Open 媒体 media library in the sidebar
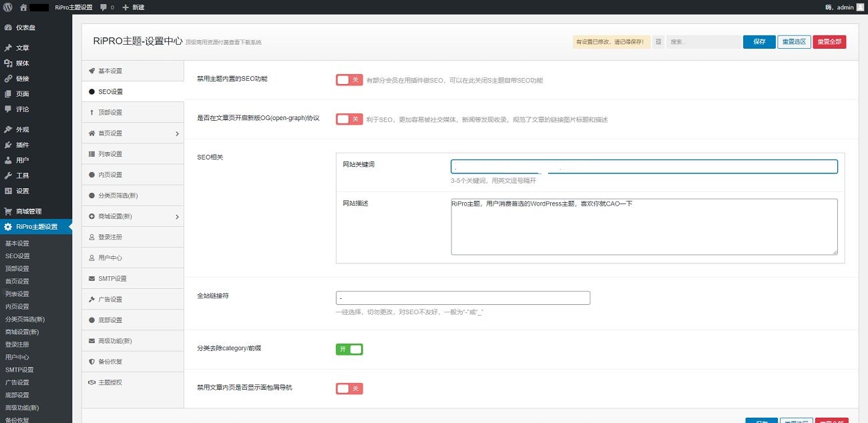 tap(36, 63)
